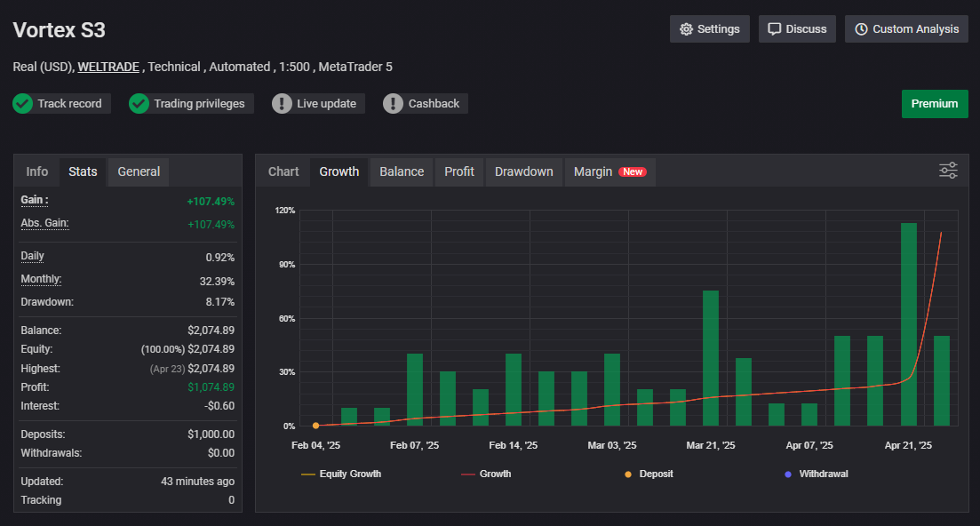Click the Live update warning icon
Image resolution: width=980 pixels, height=526 pixels.
pyautogui.click(x=282, y=104)
